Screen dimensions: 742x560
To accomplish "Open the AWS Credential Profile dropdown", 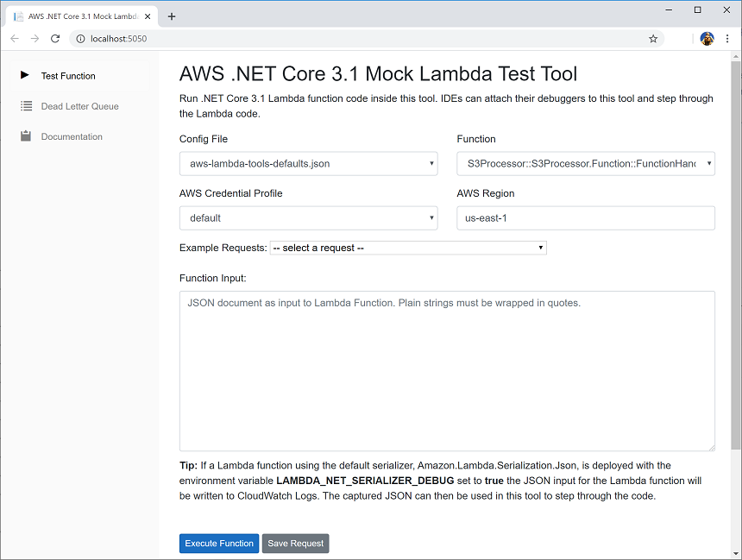I will [308, 217].
